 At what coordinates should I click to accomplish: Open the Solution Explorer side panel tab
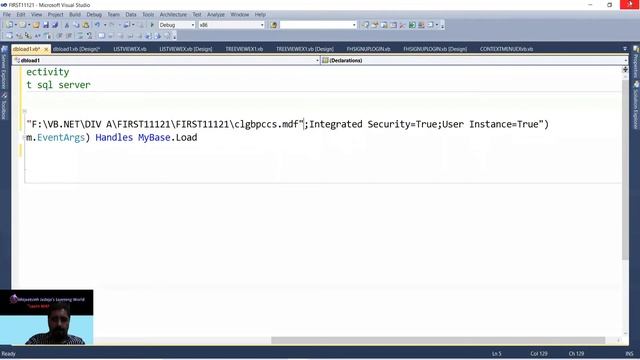point(636,106)
